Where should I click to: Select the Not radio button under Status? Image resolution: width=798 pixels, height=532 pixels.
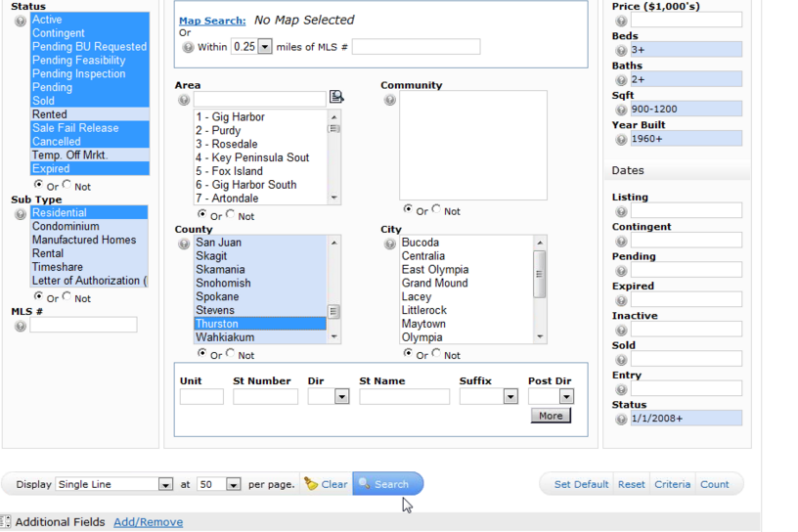pos(67,185)
